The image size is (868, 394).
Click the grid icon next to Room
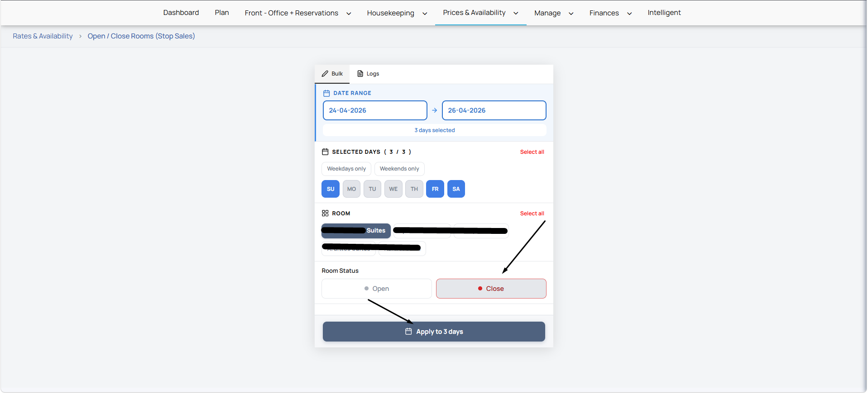325,214
